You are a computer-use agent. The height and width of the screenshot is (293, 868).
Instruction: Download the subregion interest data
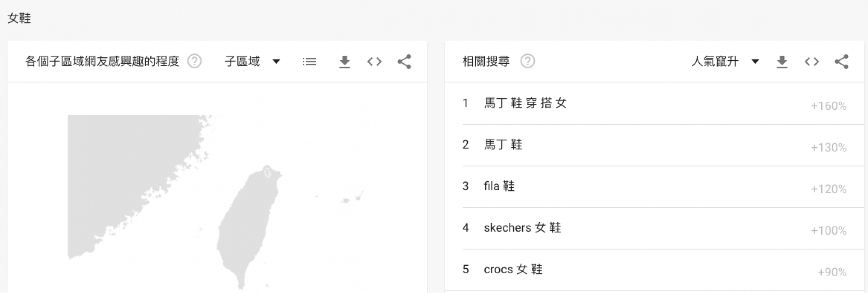(344, 62)
